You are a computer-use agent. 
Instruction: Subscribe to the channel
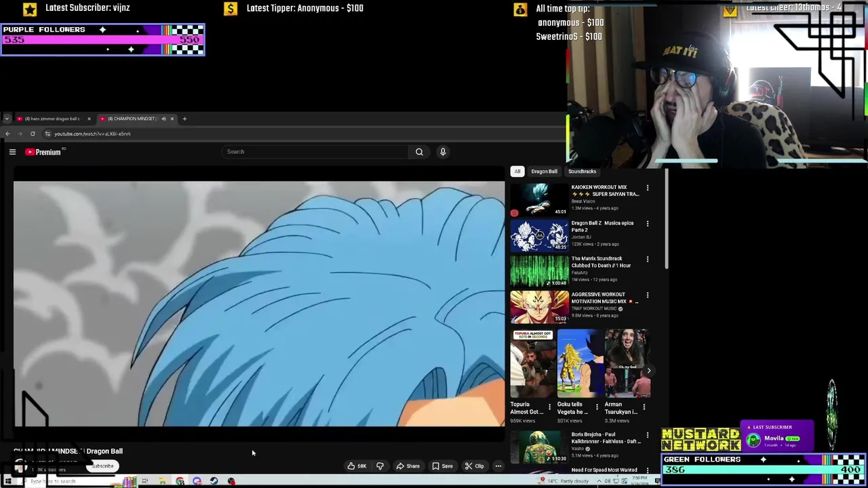(103, 466)
